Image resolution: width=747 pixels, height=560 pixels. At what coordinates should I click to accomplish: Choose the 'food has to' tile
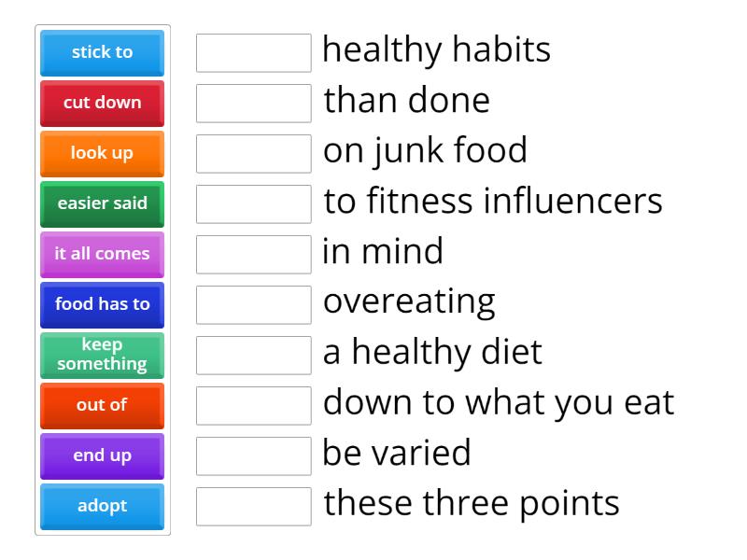tap(102, 304)
